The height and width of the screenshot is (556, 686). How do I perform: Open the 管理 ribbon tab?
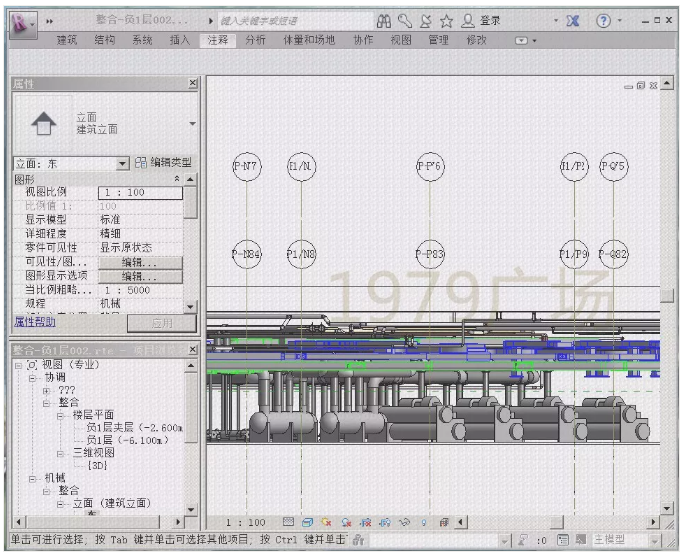[x=438, y=40]
